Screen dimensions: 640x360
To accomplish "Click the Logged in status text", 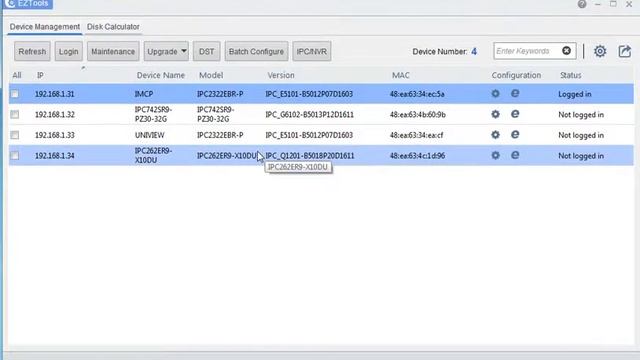I will pos(575,94).
